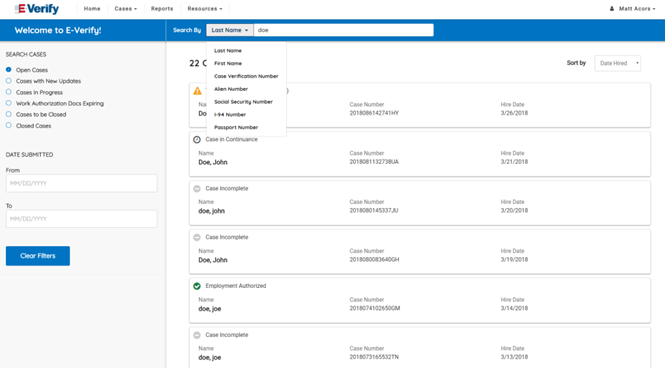Screen dimensions: 665x368
Task: Click the Case in Continuance status label
Action: click(x=232, y=139)
